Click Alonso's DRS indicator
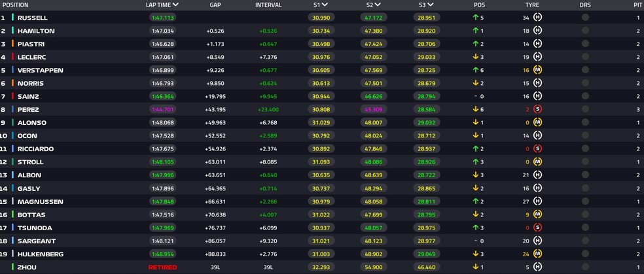 click(x=585, y=122)
